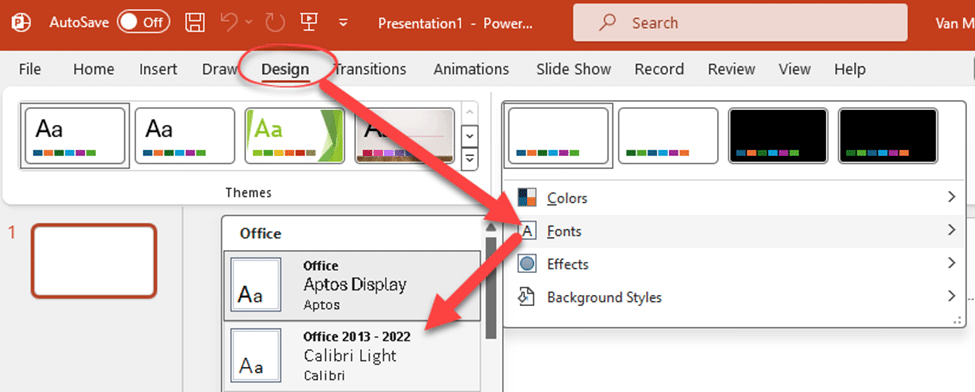This screenshot has width=975, height=392.
Task: Start presentation from beginning icon
Action: (308, 22)
